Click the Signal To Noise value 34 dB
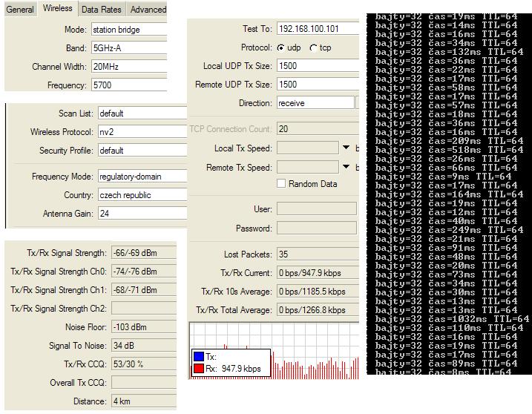This screenshot has width=532, height=414. [x=144, y=346]
